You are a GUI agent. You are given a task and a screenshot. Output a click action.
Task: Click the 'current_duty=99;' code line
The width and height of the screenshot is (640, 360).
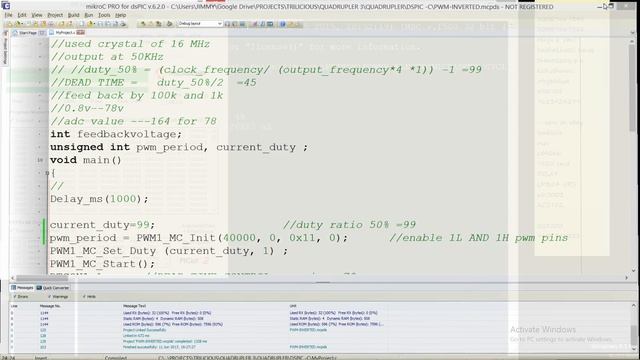(102, 225)
